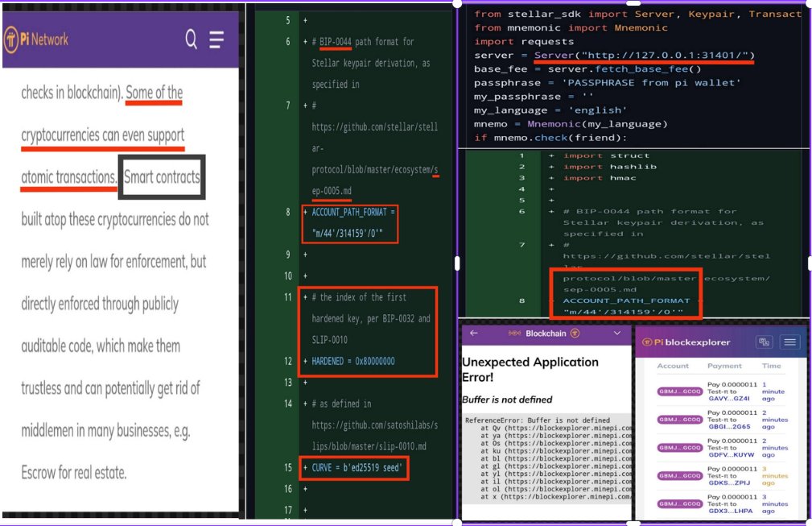Click diff line number 15 in middle panel
The image size is (812, 526).
click(288, 467)
